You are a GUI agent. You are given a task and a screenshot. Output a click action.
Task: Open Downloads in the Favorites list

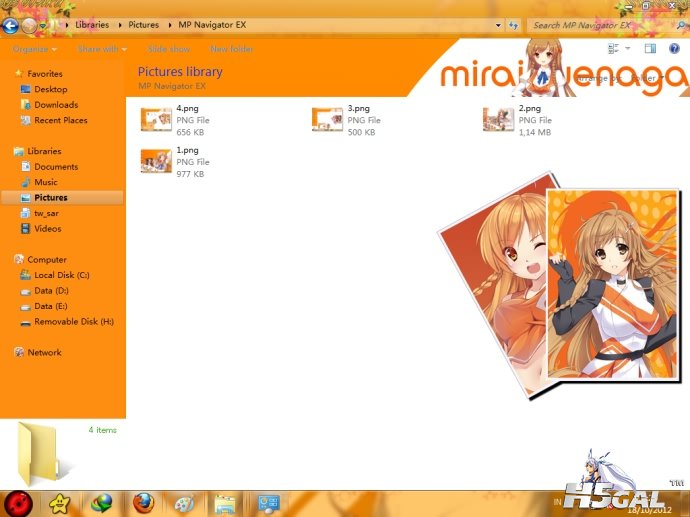[55, 105]
